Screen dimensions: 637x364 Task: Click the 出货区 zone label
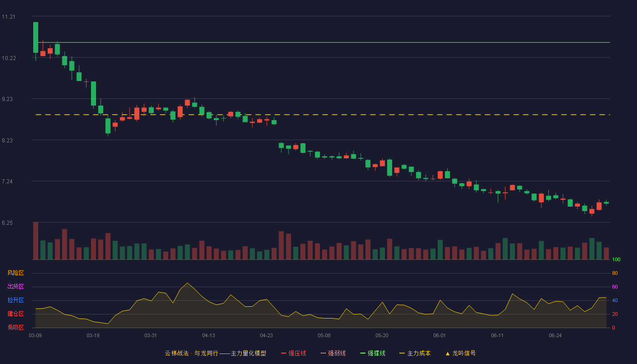coord(15,287)
